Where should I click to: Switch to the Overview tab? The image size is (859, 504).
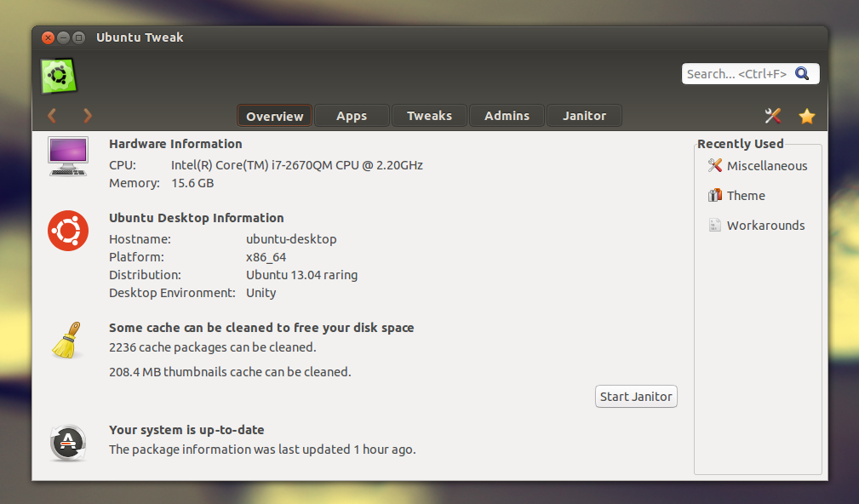[x=274, y=116]
